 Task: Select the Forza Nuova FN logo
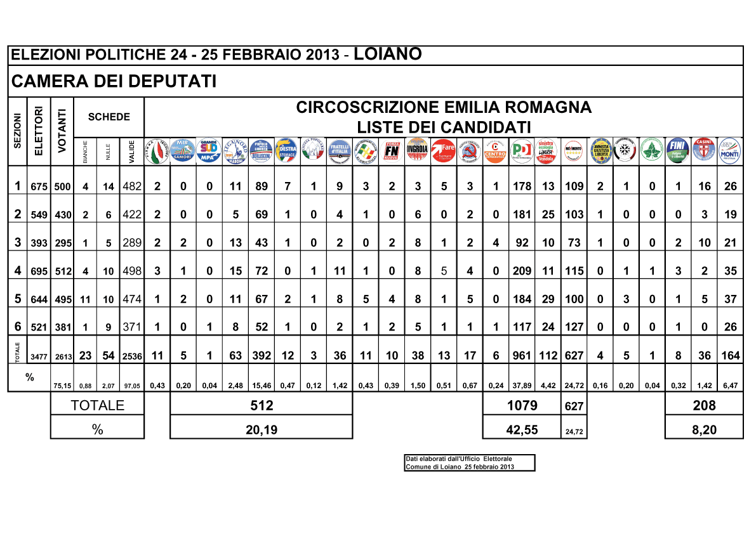click(x=392, y=151)
